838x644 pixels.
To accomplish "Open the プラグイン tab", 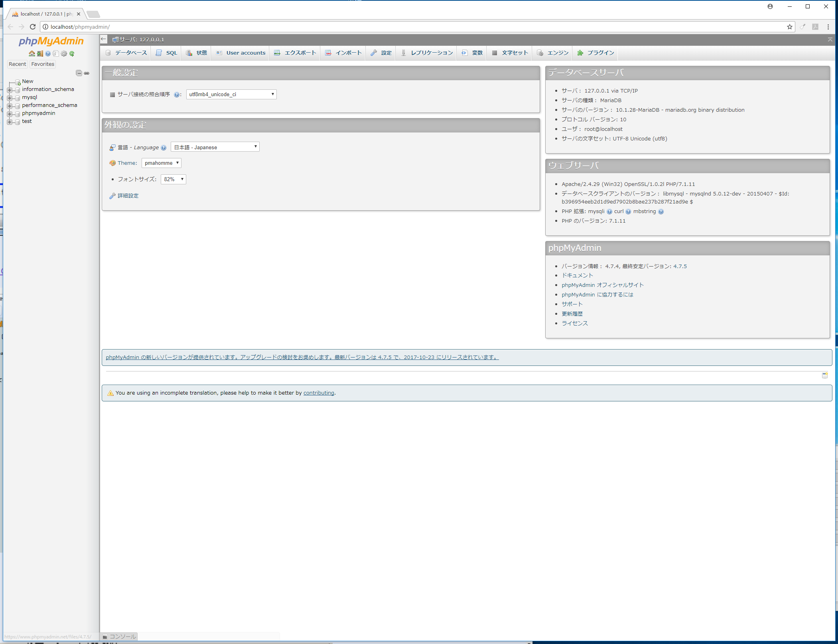I will 595,53.
